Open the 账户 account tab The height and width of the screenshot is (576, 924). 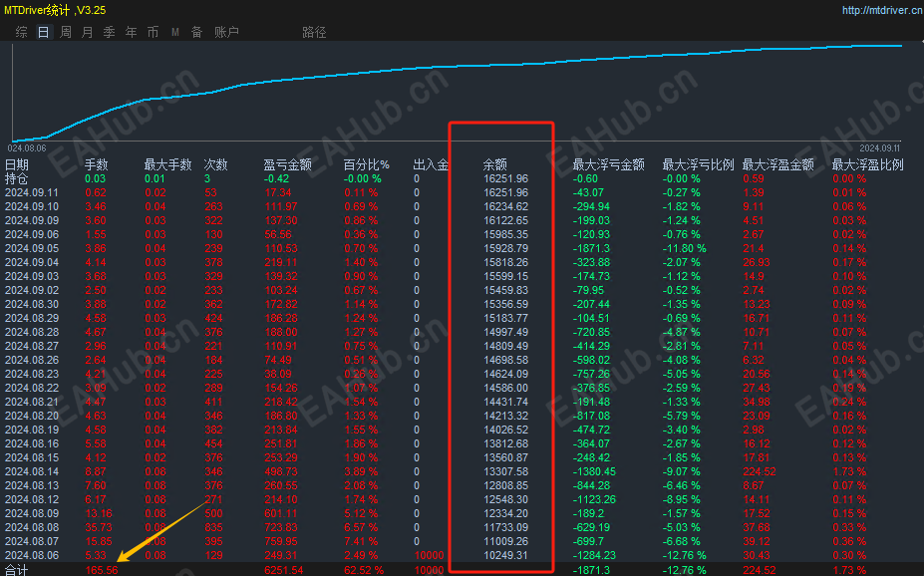[x=226, y=33]
